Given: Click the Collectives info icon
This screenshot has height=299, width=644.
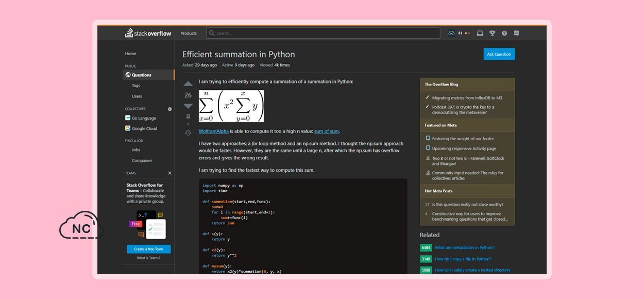Looking at the screenshot, I should [x=170, y=109].
